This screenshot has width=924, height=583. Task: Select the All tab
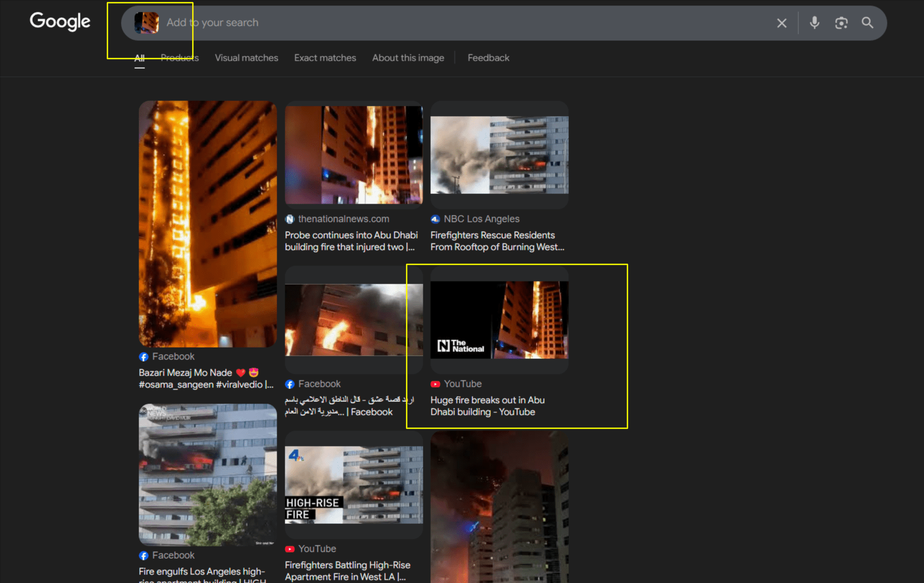click(x=140, y=58)
